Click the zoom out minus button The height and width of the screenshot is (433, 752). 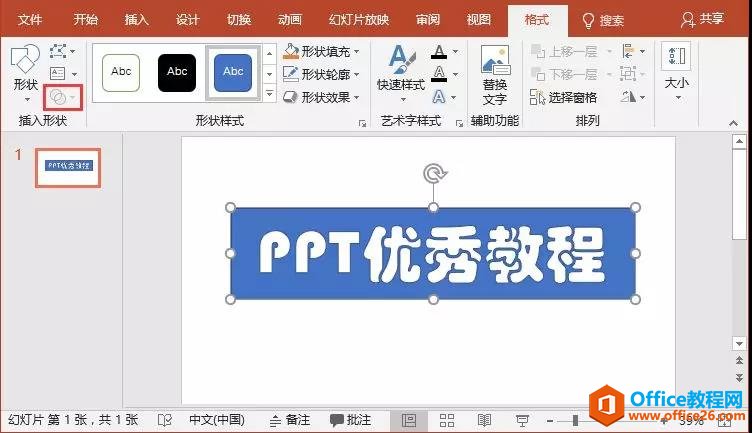550,421
